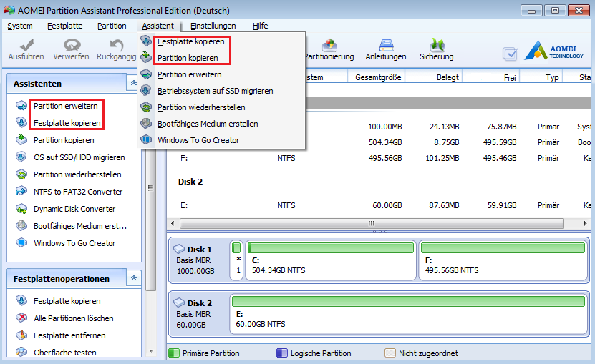Screen dimensions: 595x364
Task: Click the AOMEI Technology logo
Action: (554, 51)
